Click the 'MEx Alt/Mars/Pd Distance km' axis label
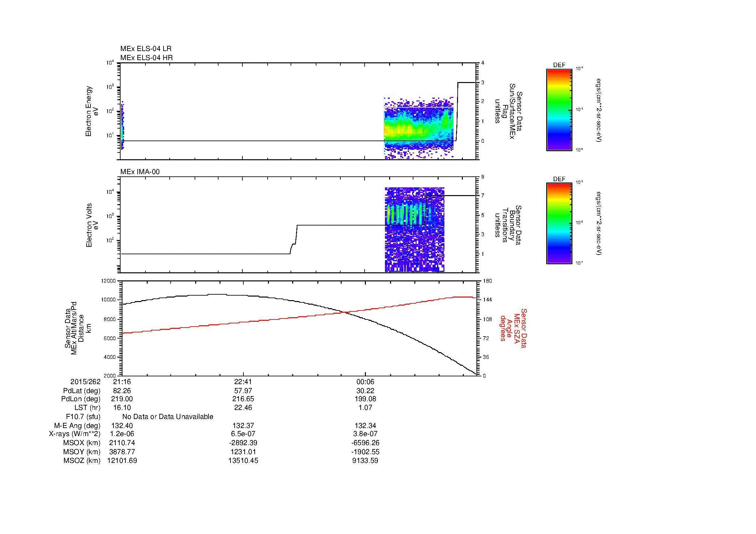756x534 pixels. coord(77,328)
